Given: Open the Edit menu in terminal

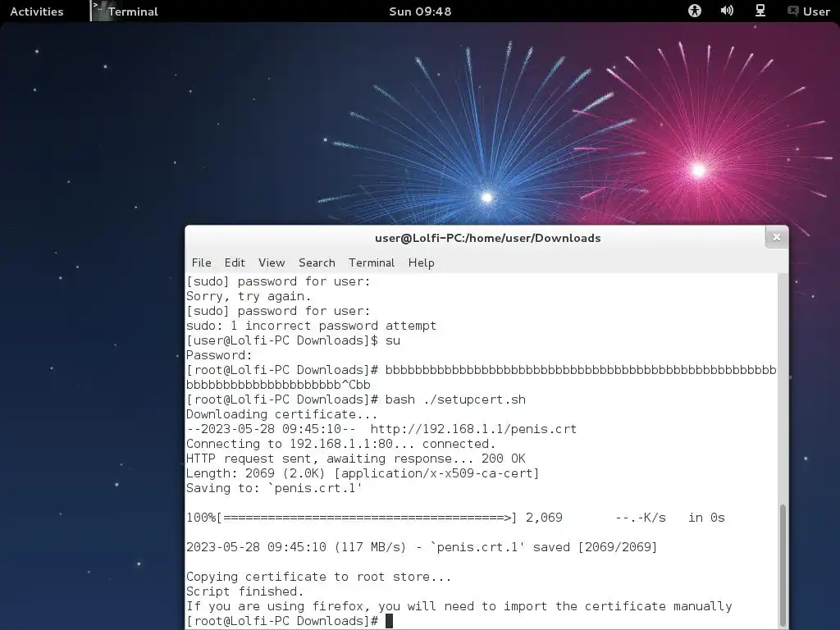Looking at the screenshot, I should pyautogui.click(x=235, y=262).
